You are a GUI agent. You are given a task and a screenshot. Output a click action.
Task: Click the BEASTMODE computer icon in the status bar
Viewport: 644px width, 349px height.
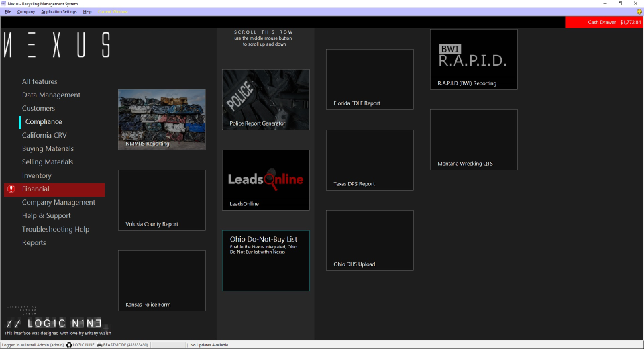[99, 345]
